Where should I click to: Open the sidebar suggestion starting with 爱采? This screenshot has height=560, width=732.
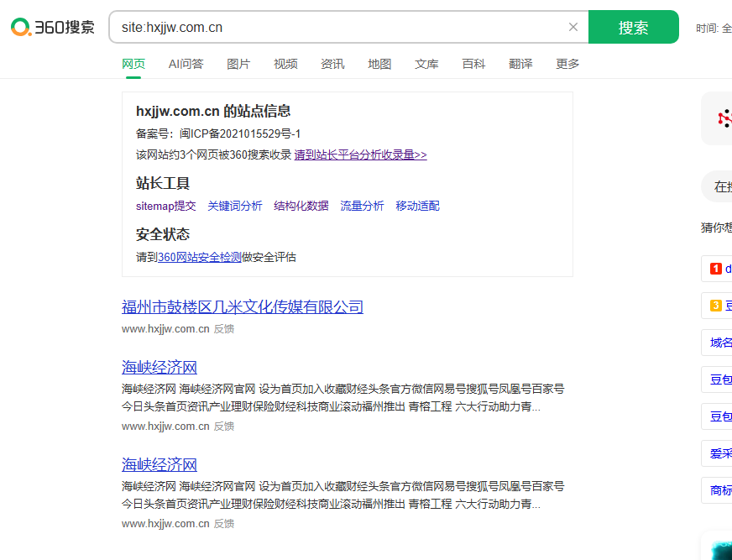point(718,453)
